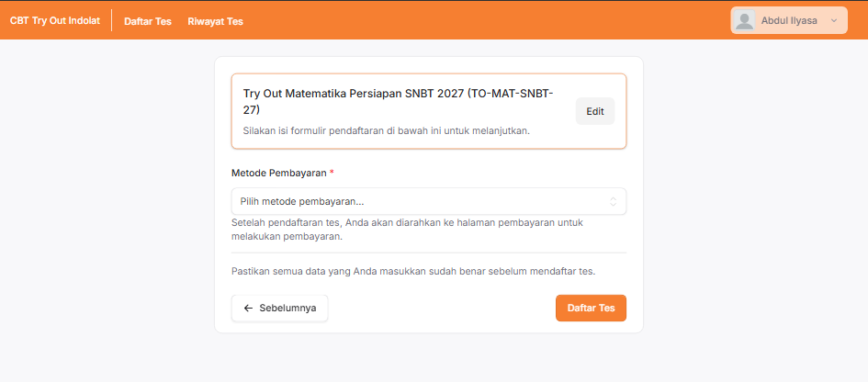Open the Daftar Tes menu item
This screenshot has width=868, height=382.
(148, 22)
